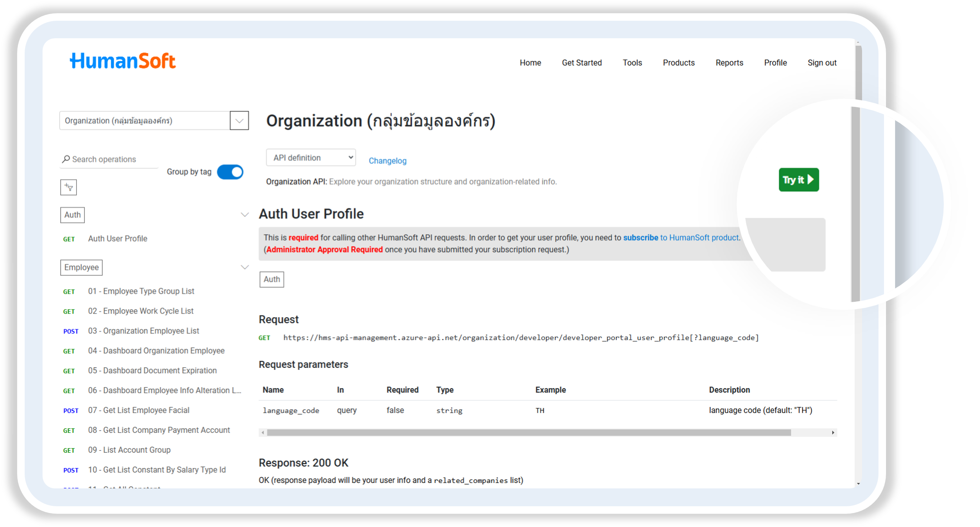Image resolution: width=980 pixels, height=527 pixels.
Task: Open the Organization API selector dropdown
Action: pos(239,120)
